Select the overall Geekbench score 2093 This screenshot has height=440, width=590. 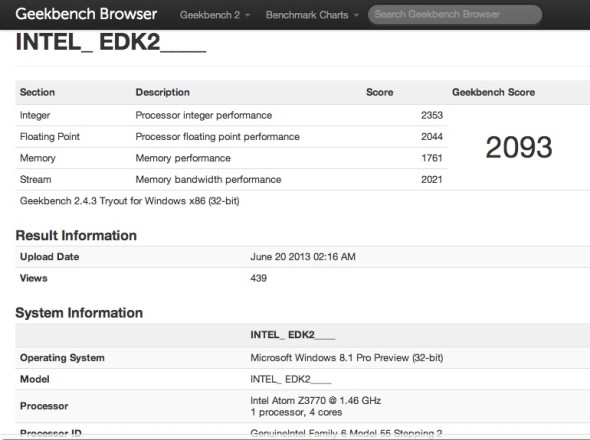click(519, 147)
